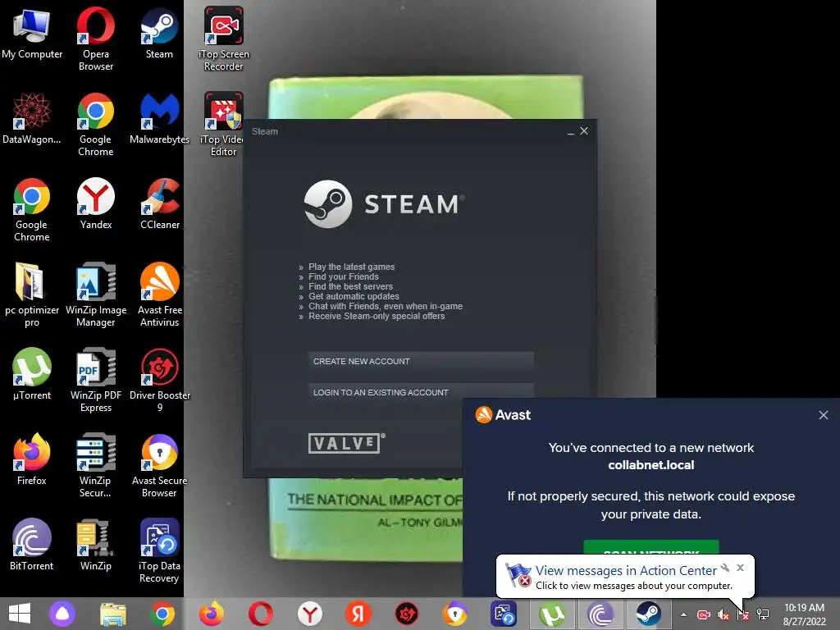Screen dimensions: 840x630
Task: Click the iTop recorder system tray icon
Action: point(703,614)
